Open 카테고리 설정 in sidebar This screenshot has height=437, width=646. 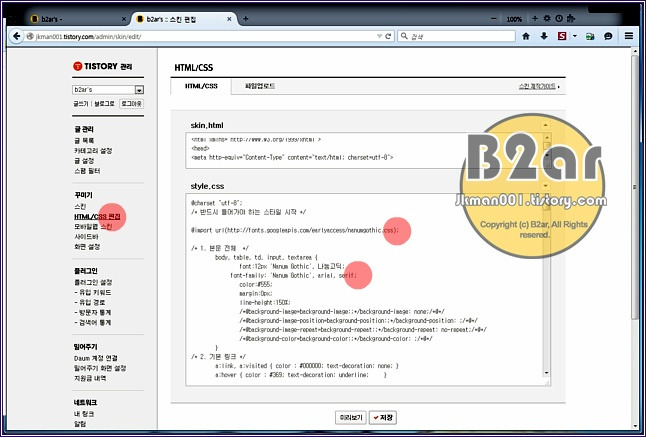tap(93, 151)
